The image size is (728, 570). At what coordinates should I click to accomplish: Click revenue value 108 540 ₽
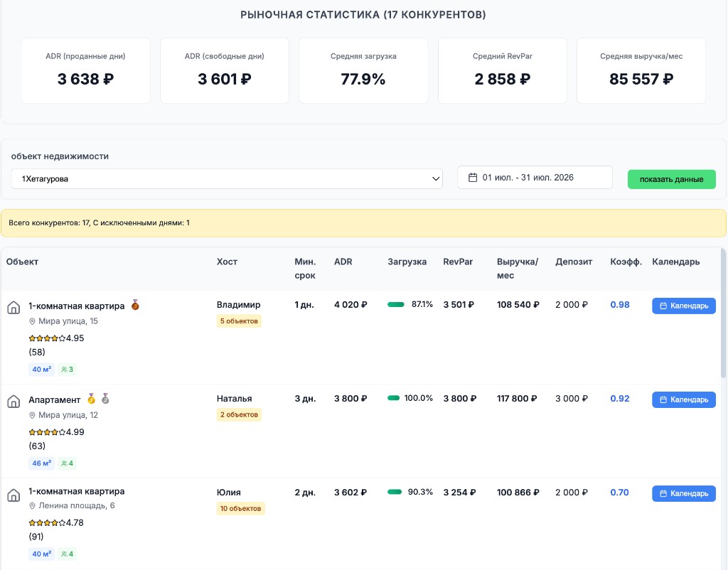click(518, 304)
